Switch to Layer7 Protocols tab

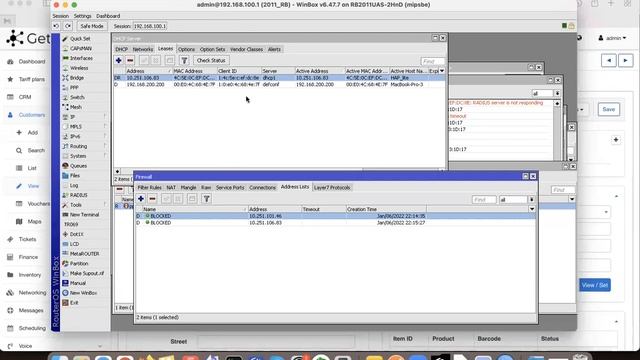click(x=332, y=188)
